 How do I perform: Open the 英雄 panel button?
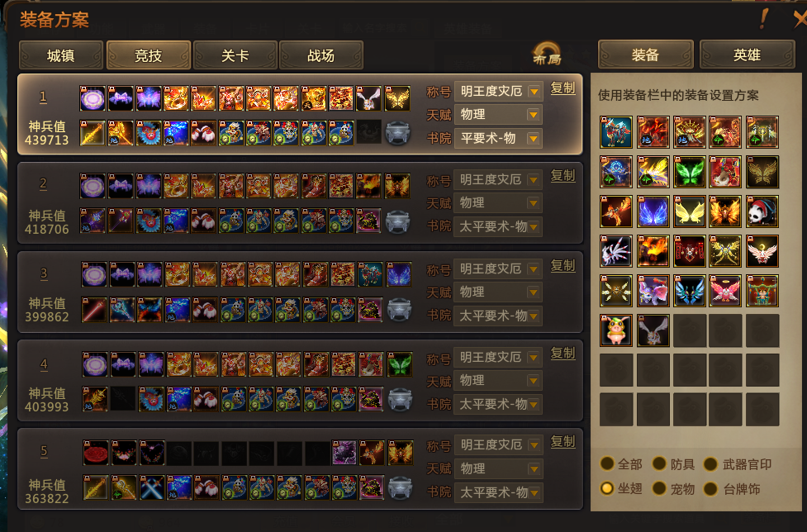[x=747, y=55]
